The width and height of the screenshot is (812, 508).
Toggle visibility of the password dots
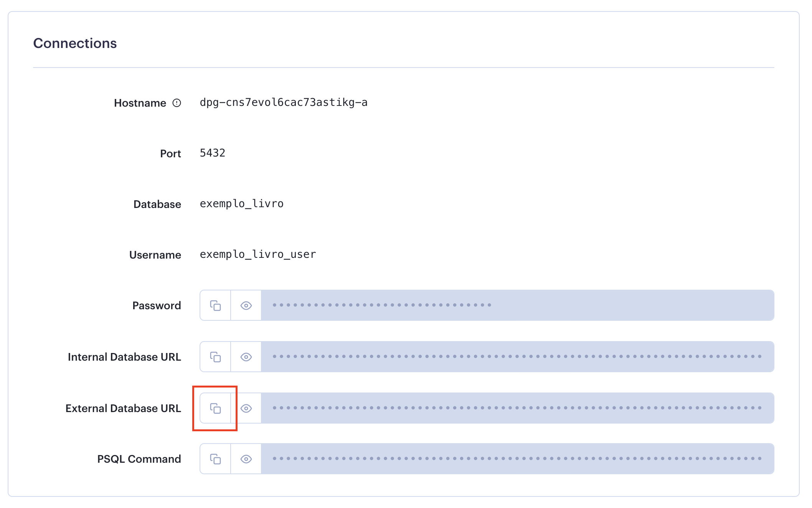(x=246, y=305)
